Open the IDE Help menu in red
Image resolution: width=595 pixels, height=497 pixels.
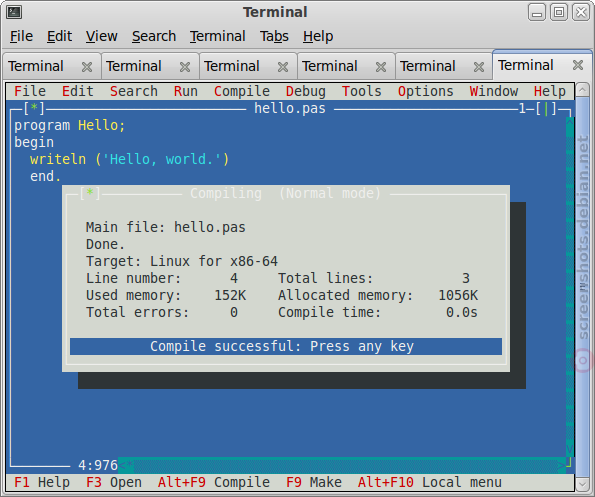(x=550, y=91)
